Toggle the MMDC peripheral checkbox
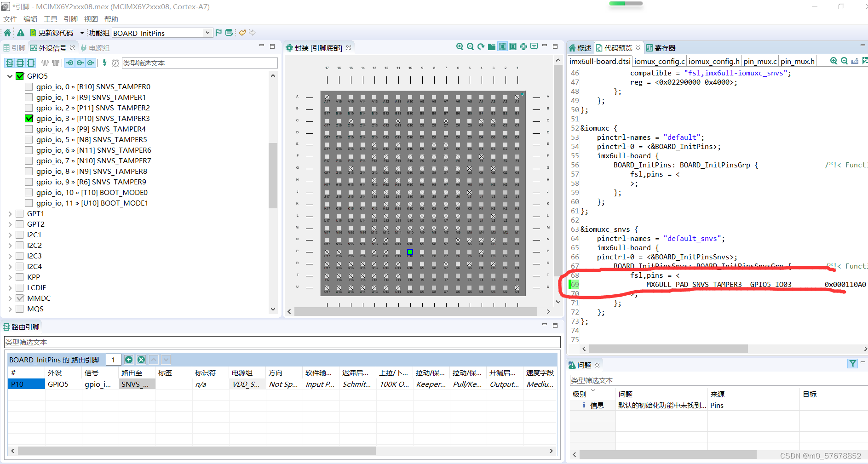Image resolution: width=868 pixels, height=464 pixels. (x=20, y=298)
